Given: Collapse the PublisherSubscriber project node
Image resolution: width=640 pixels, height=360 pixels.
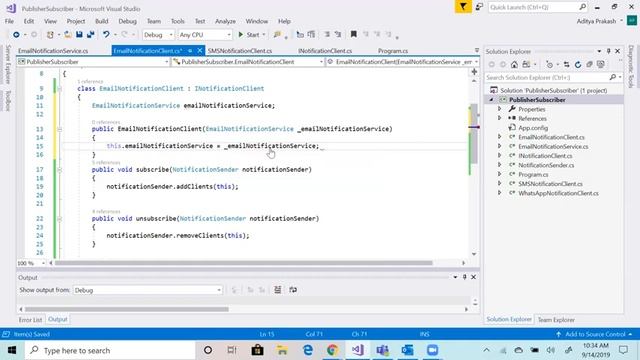Looking at the screenshot, I should 491,100.
